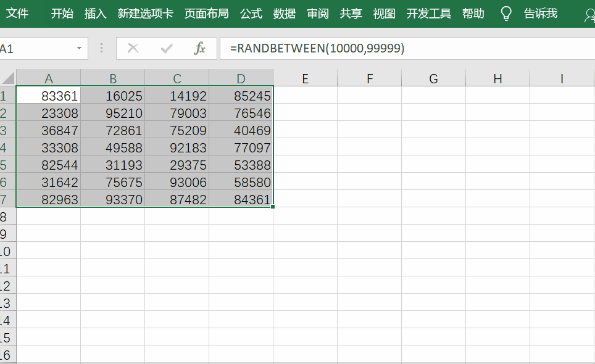Click the formula bar with RANDBETWEEN formula

pyautogui.click(x=407, y=49)
